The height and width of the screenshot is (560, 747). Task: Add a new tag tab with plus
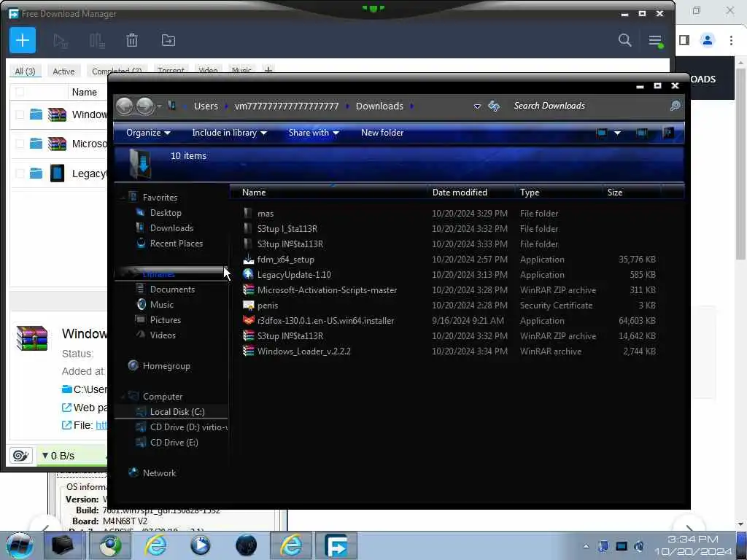pyautogui.click(x=268, y=70)
